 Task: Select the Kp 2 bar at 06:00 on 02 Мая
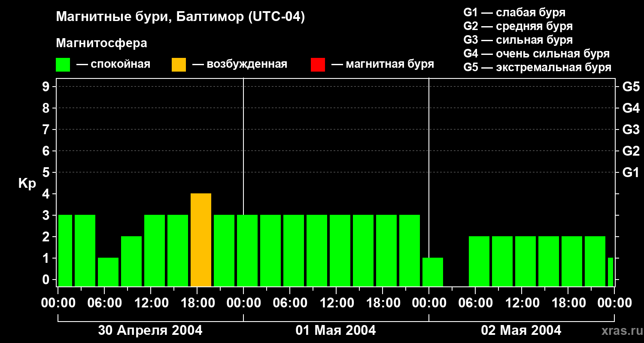(x=479, y=262)
